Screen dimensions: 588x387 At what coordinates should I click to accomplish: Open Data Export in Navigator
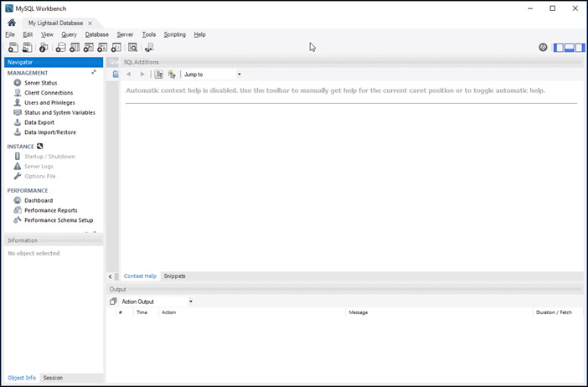pyautogui.click(x=40, y=122)
